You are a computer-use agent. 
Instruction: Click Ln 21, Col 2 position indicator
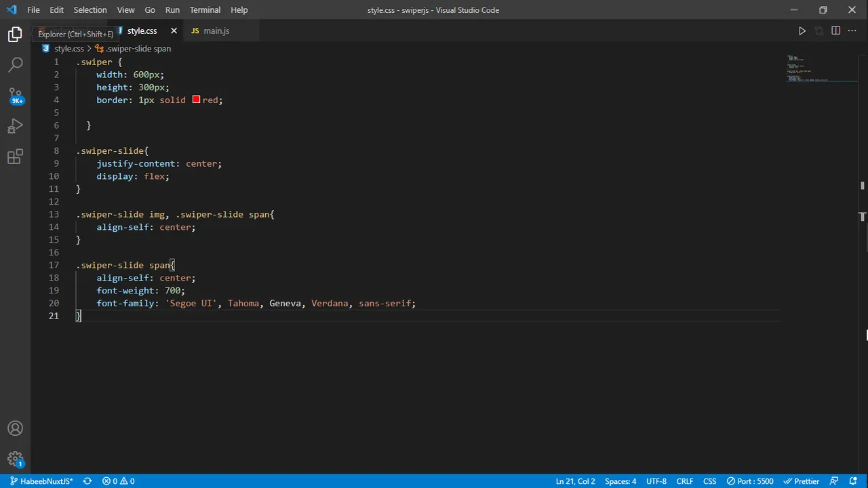point(575,481)
